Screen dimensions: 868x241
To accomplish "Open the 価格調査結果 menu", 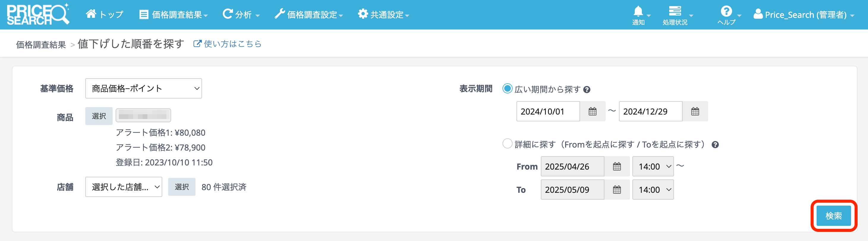I will click(x=174, y=15).
